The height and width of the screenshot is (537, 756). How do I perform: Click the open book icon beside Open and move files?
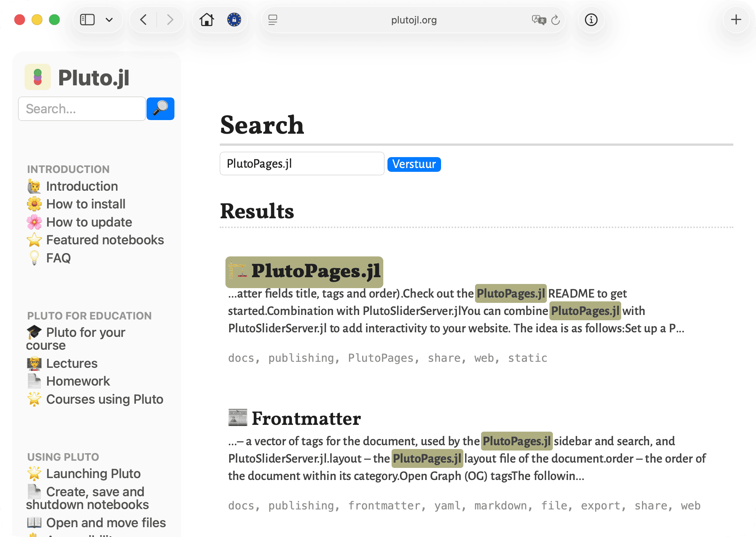34,523
